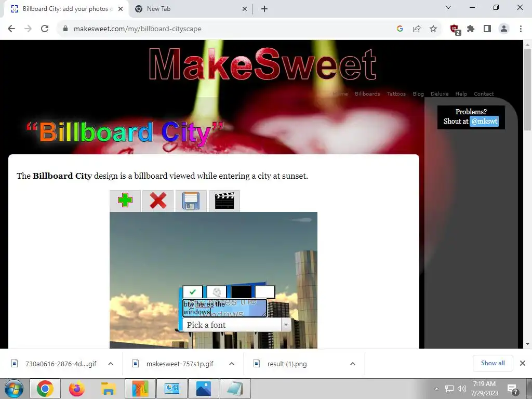Click Show all downloads button
This screenshot has width=532, height=399.
click(493, 363)
